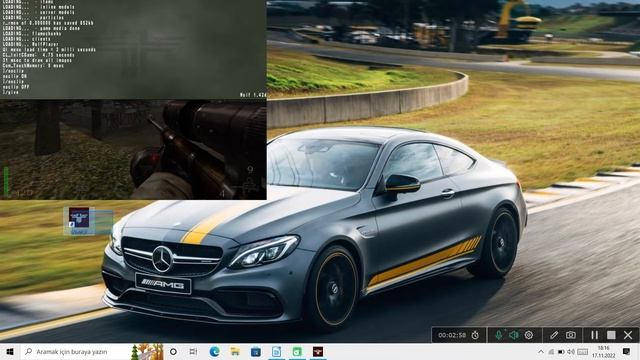The image size is (640, 360).
Task: Switch to the blue document app on taskbar
Action: click(x=277, y=351)
